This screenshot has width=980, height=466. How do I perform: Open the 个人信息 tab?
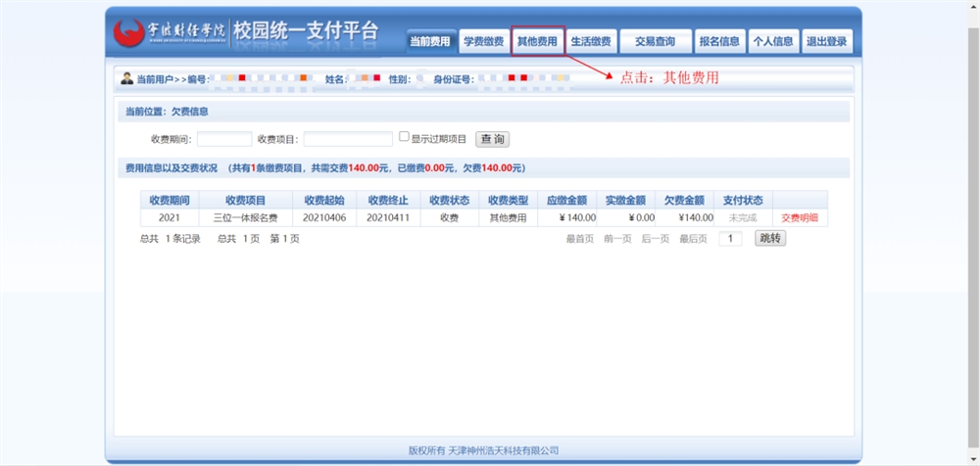coord(773,41)
